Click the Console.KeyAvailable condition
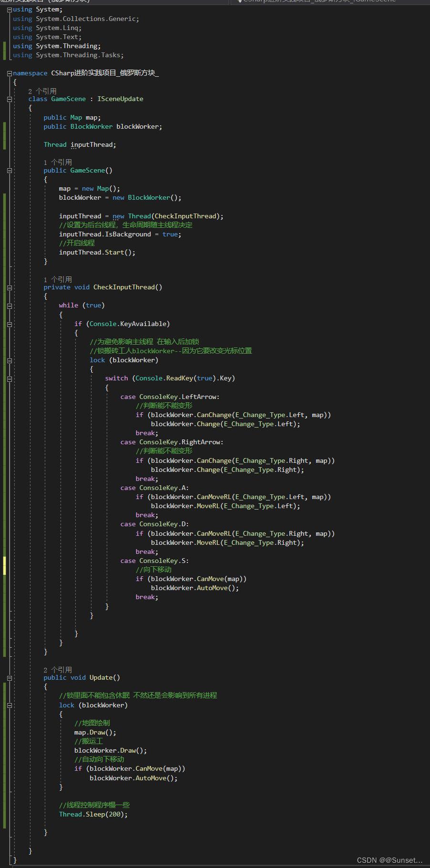Screen dimensions: 430x868 (128, 324)
